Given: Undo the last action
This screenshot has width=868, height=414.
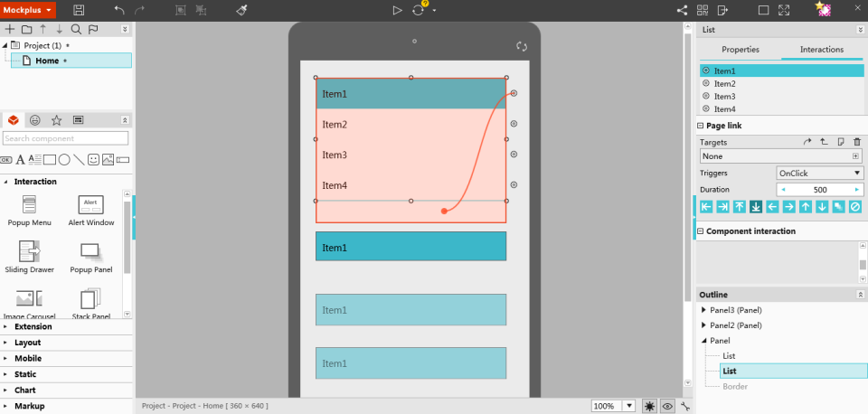Looking at the screenshot, I should pyautogui.click(x=119, y=10).
